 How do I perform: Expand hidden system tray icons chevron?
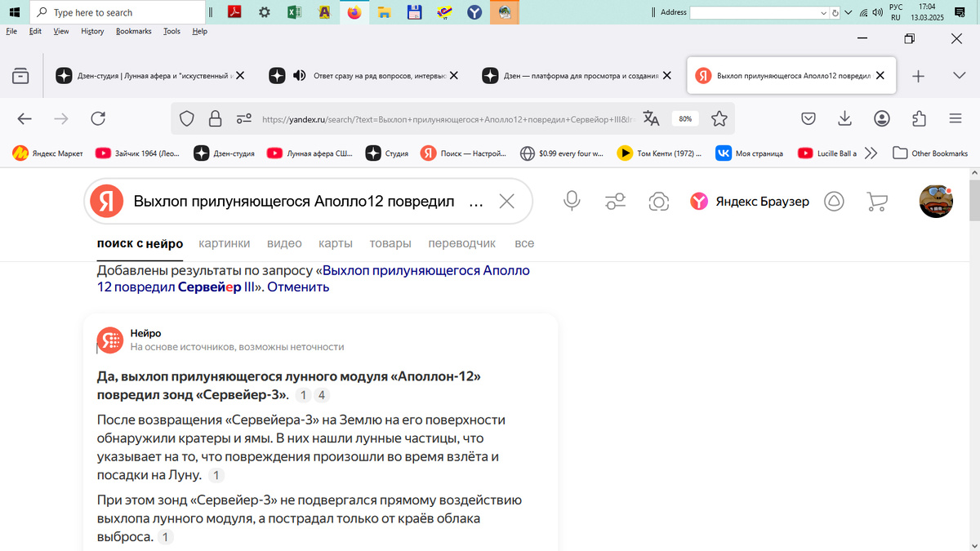pos(849,12)
